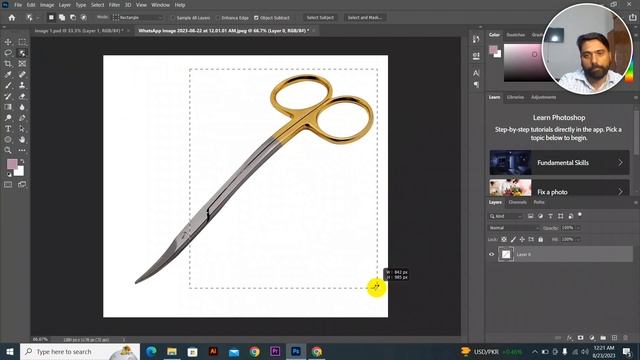This screenshot has width=640, height=360.
Task: Toggle lock transparent pixels
Action: (504, 240)
